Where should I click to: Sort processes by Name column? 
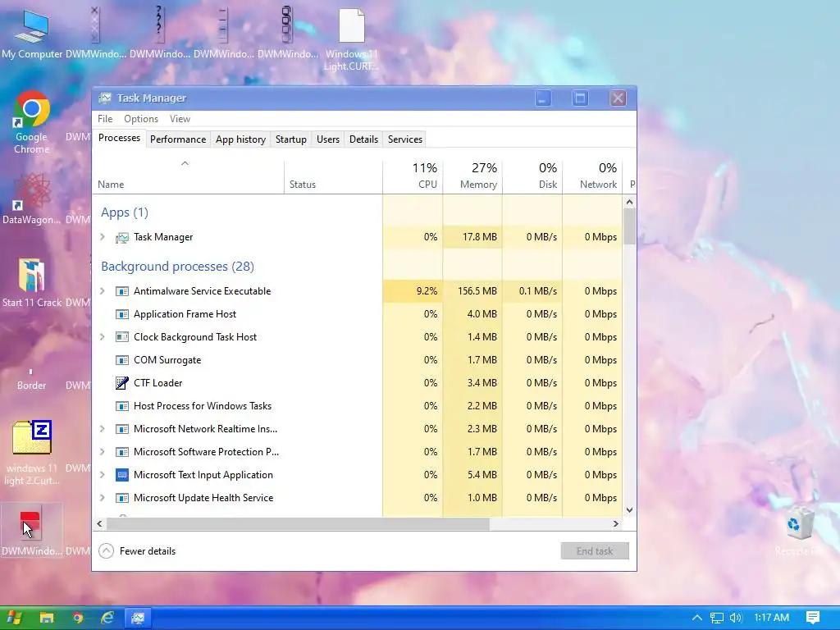click(x=188, y=177)
